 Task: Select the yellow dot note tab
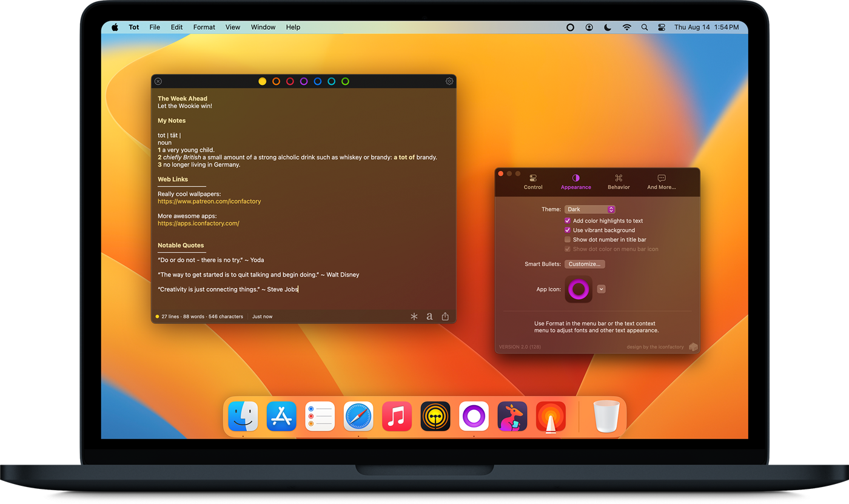[262, 81]
